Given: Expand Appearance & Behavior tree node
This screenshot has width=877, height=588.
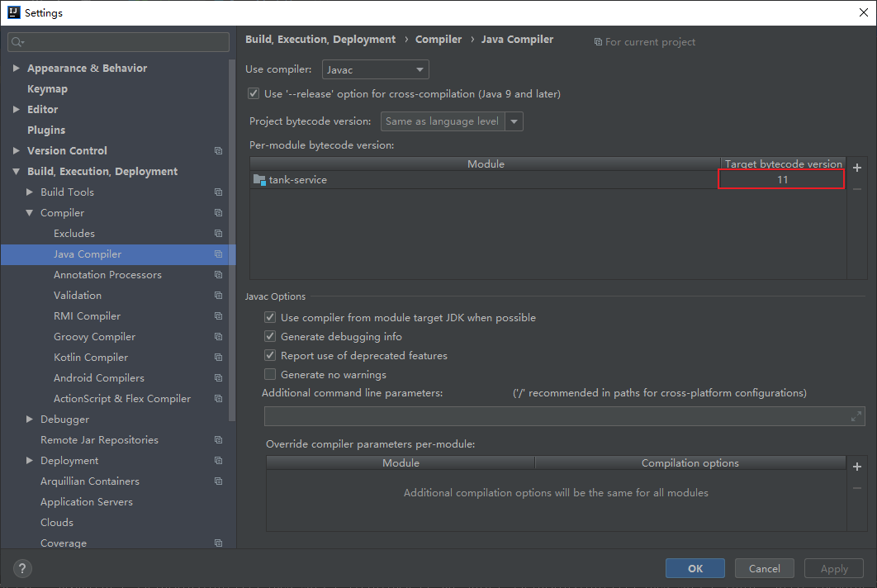Looking at the screenshot, I should 17,68.
